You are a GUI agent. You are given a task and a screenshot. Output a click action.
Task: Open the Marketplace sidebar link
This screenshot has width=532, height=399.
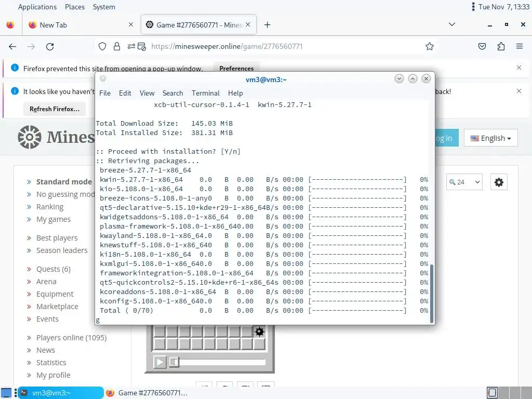(x=57, y=307)
